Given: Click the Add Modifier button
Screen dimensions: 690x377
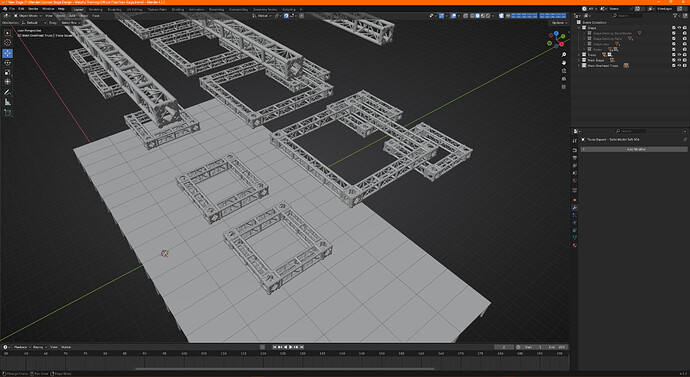Looking at the screenshot, I should 635,149.
